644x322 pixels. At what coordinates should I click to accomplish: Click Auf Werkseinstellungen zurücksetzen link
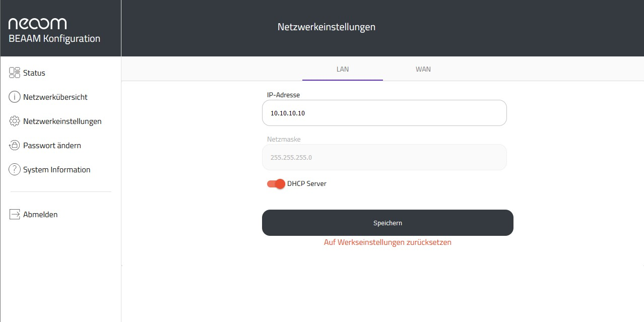pyautogui.click(x=387, y=242)
